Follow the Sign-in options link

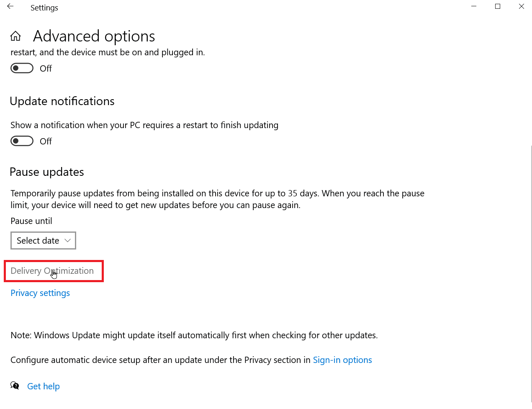pyautogui.click(x=342, y=360)
